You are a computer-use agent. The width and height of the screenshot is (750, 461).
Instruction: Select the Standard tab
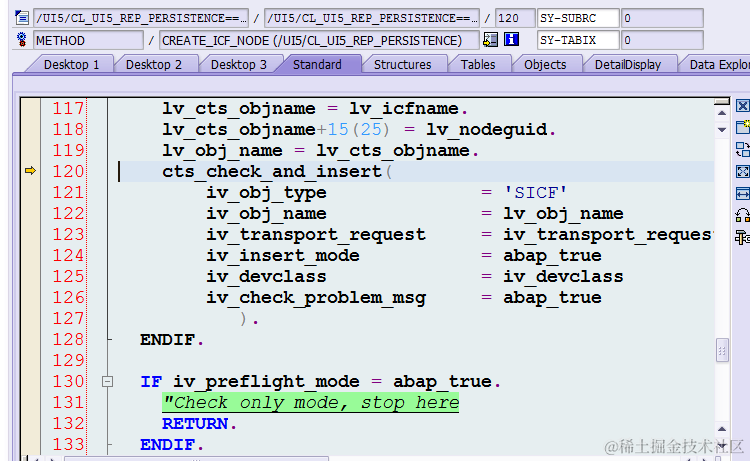coord(317,65)
